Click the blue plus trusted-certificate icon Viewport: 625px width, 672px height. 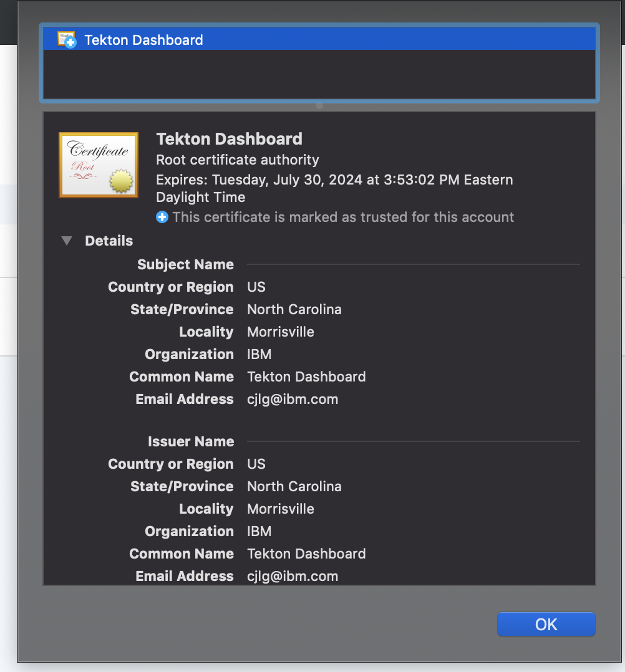(x=162, y=217)
